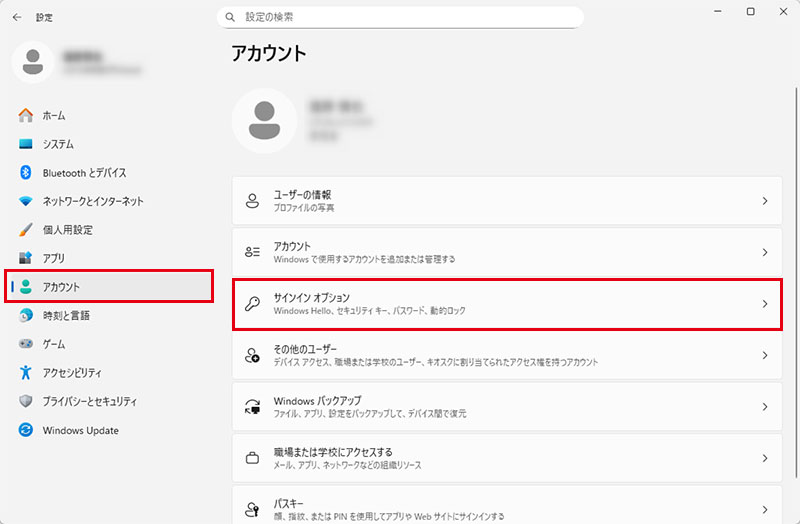The width and height of the screenshot is (800, 524).
Task: Click the システム monitor icon
Action: click(x=26, y=144)
